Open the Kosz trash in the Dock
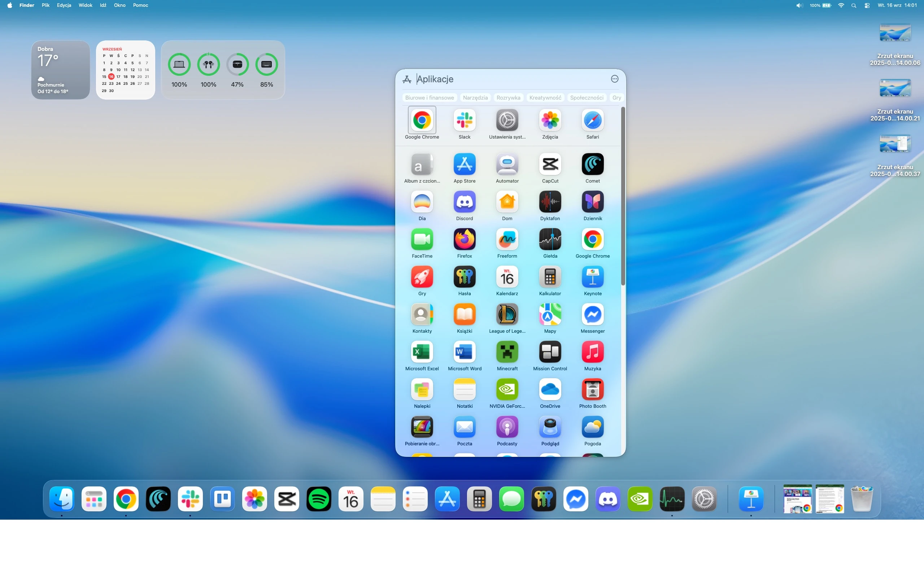The height and width of the screenshot is (568, 924). click(862, 499)
